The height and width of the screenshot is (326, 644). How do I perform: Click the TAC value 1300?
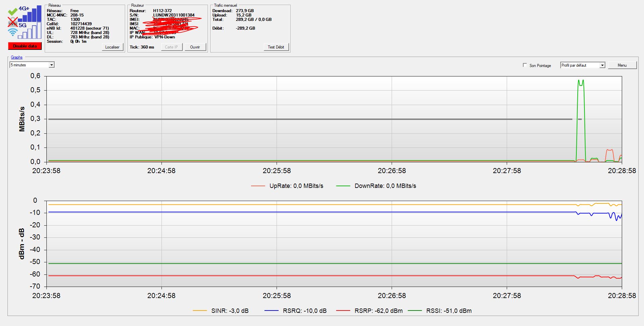(75, 20)
